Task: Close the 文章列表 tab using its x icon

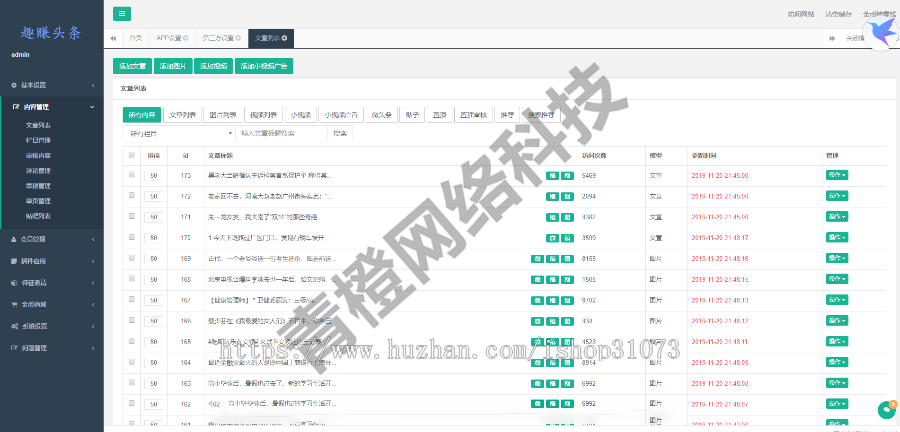Action: 285,38
